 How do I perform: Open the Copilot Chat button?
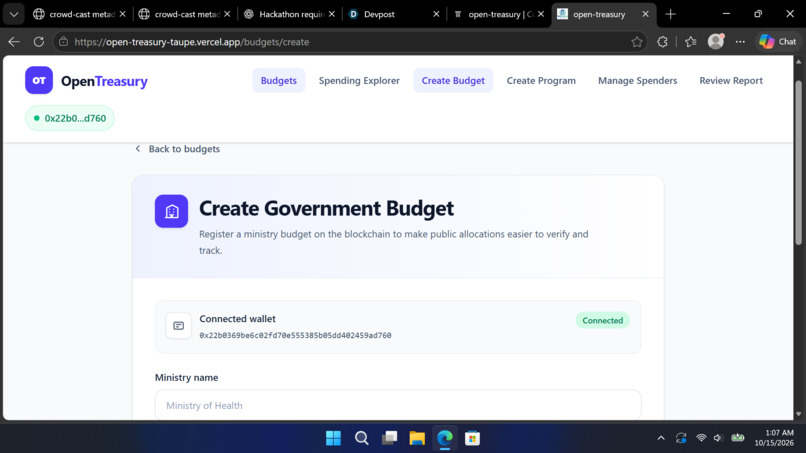[x=778, y=42]
